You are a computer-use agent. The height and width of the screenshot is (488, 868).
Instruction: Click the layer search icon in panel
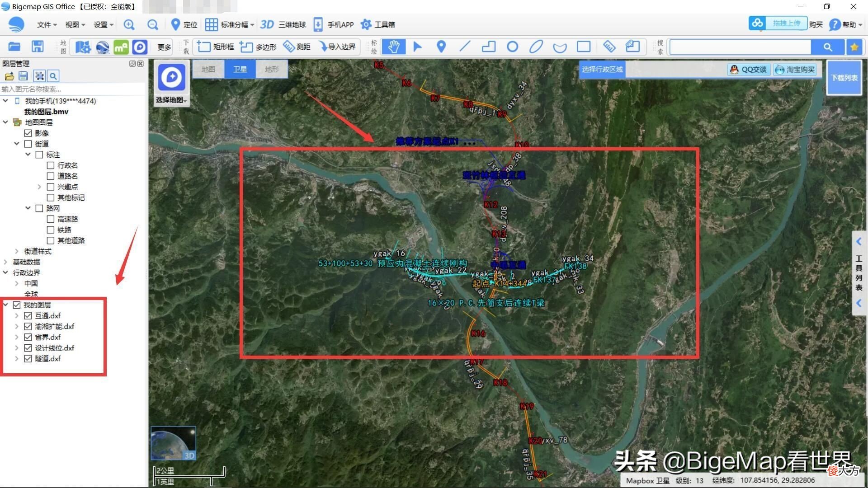pos(53,76)
